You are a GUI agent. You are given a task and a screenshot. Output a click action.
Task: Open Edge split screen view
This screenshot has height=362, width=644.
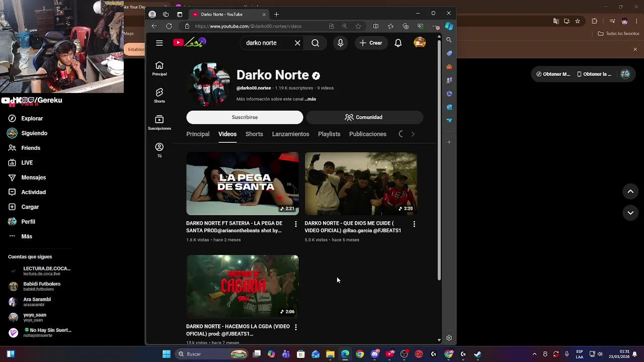pos(376,26)
